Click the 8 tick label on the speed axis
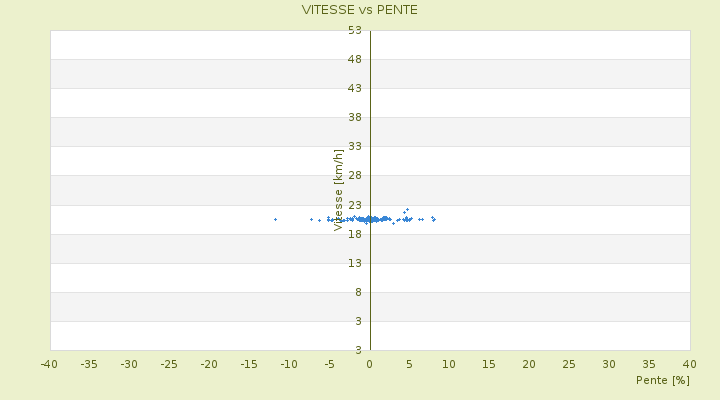Viewport: 720px width, 400px height. (x=358, y=292)
